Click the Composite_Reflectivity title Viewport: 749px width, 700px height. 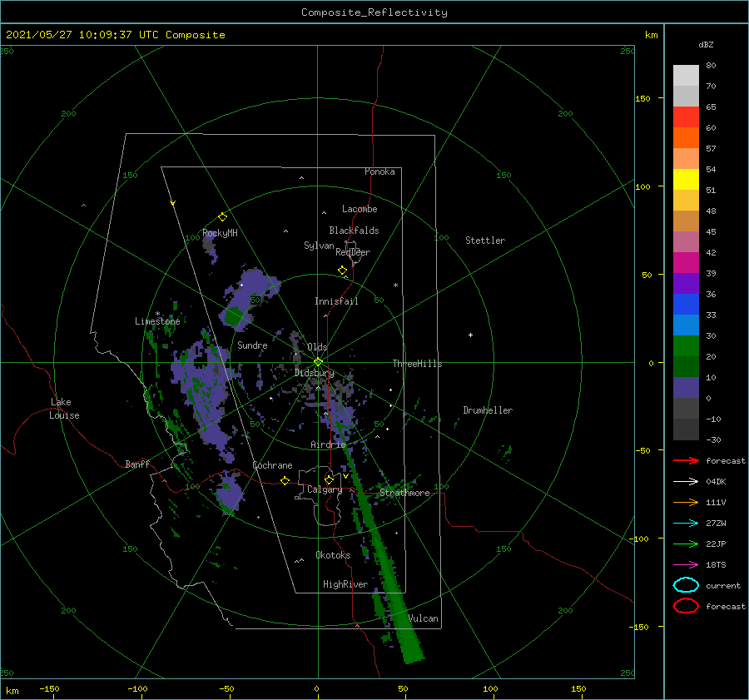(x=374, y=12)
